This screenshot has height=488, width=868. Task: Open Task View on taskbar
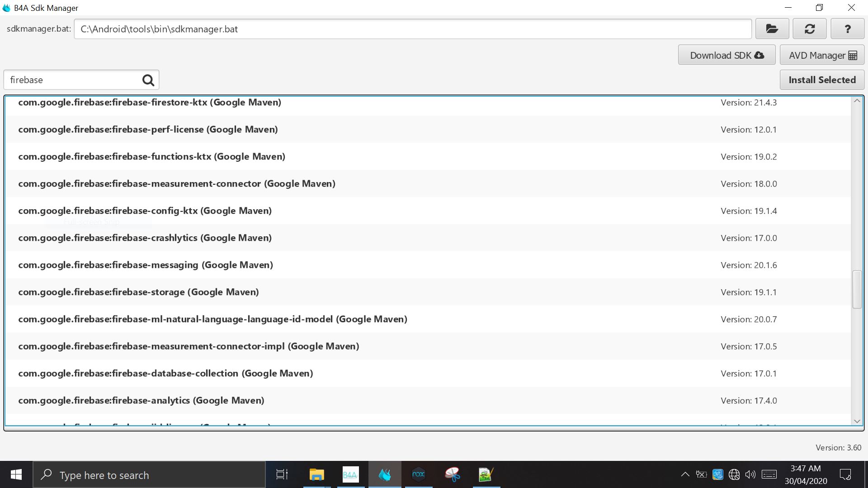tap(282, 474)
